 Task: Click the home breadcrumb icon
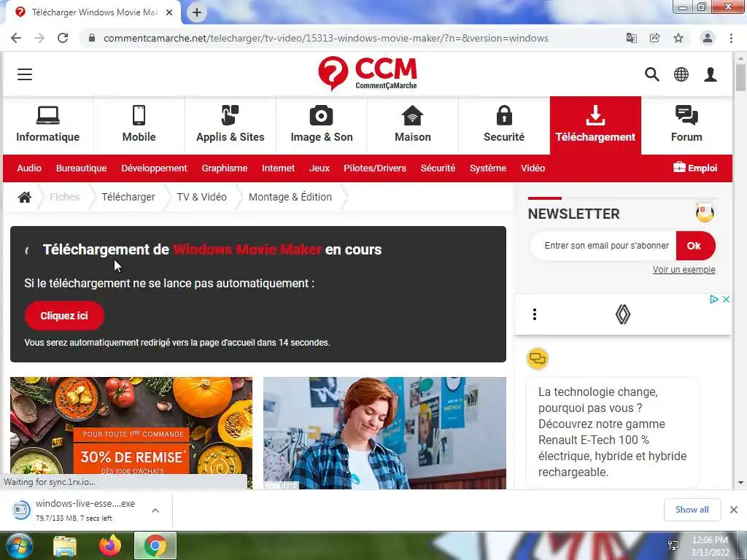pos(25,197)
